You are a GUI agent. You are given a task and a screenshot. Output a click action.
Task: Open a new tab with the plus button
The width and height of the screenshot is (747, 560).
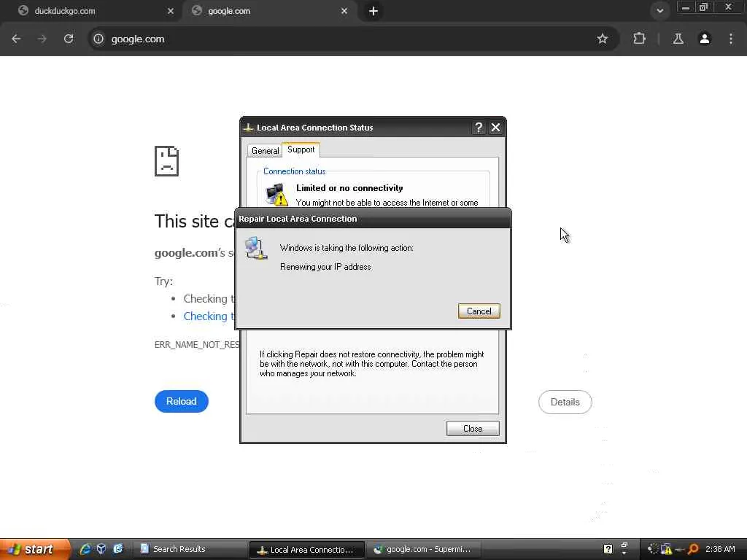(373, 11)
